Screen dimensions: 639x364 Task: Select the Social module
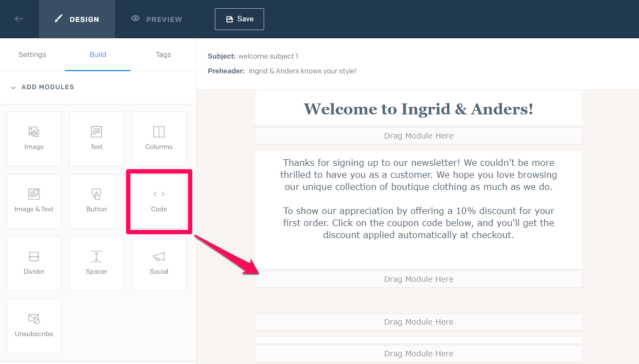click(159, 263)
